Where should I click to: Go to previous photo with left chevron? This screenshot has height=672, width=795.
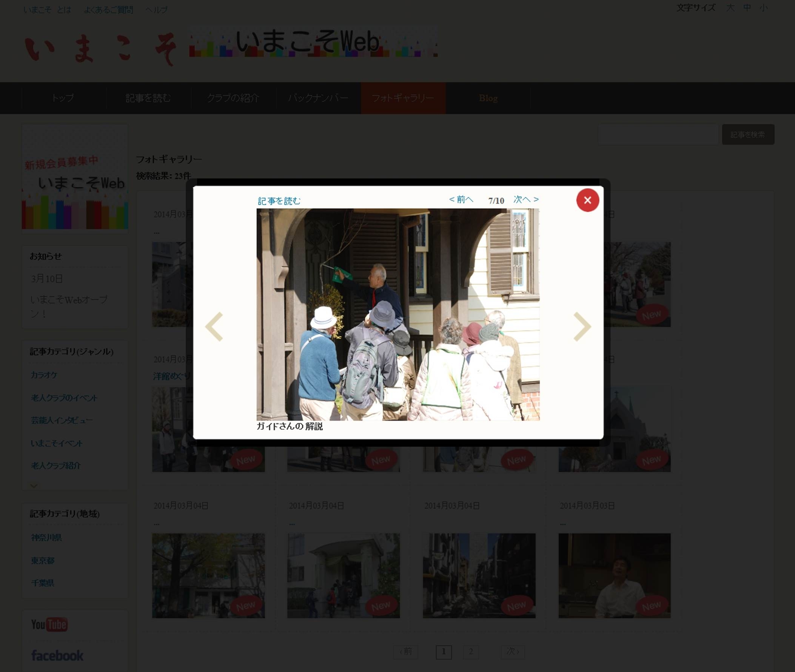[214, 326]
